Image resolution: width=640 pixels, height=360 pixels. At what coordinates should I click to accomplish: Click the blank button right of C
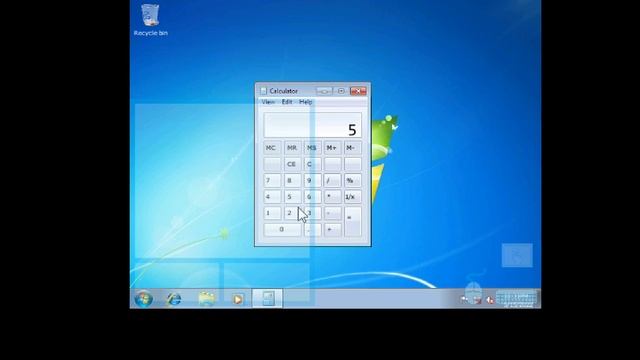(332, 164)
